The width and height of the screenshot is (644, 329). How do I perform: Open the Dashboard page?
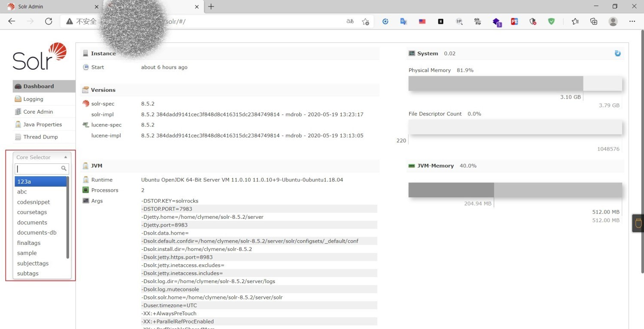pyautogui.click(x=44, y=86)
